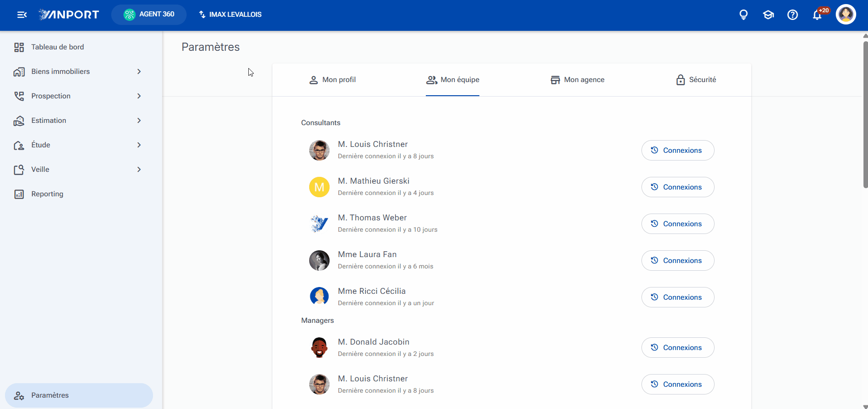Open the lightbulb ideas icon
This screenshot has width=868, height=409.
(744, 15)
